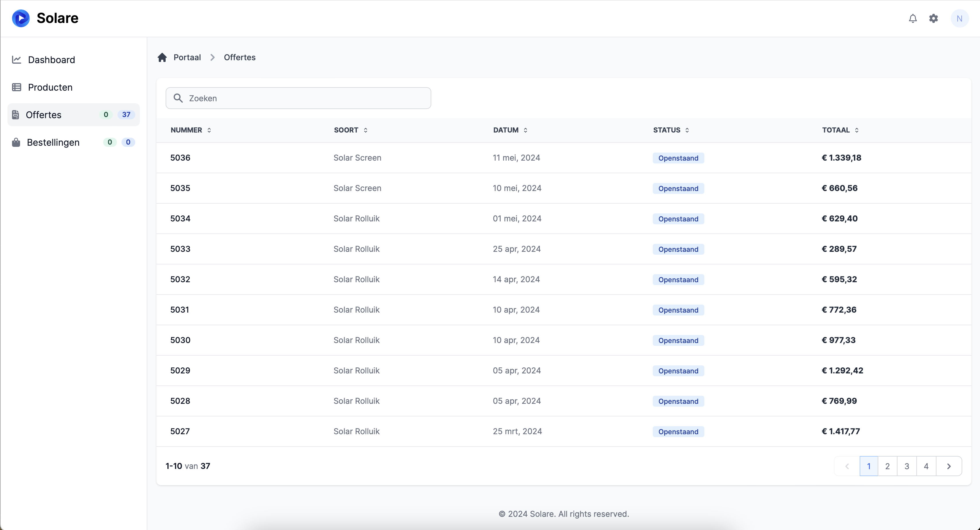The height and width of the screenshot is (530, 980).
Task: Focus the Zoeken search field
Action: (x=298, y=98)
